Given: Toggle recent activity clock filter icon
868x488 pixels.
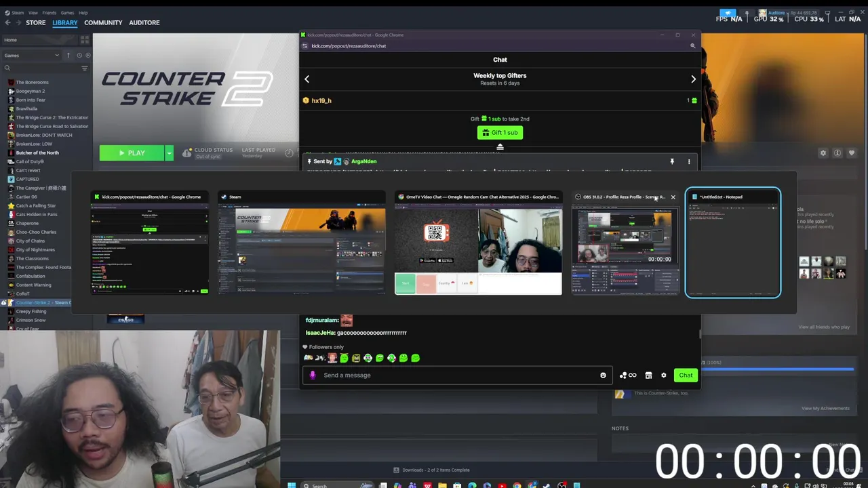Looking at the screenshot, I should point(79,55).
